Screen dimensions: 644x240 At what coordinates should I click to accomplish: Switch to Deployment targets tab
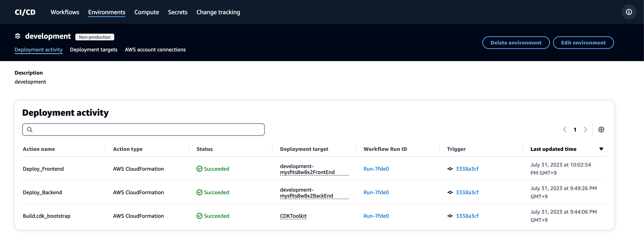93,50
